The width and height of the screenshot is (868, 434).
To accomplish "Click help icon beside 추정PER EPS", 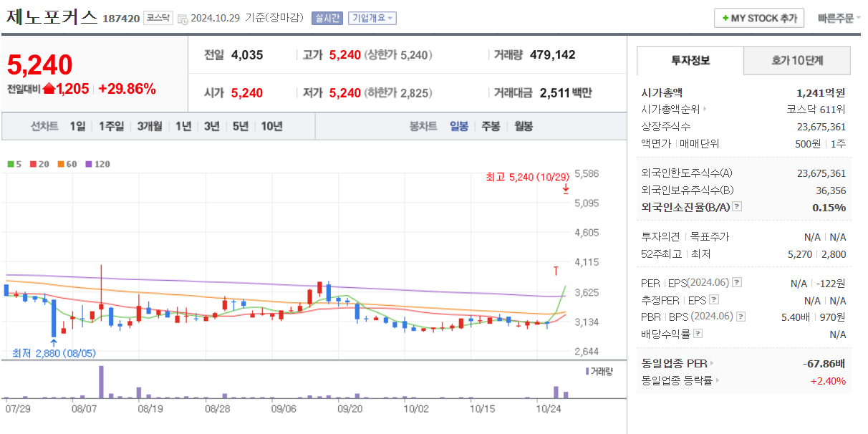I will coord(714,300).
